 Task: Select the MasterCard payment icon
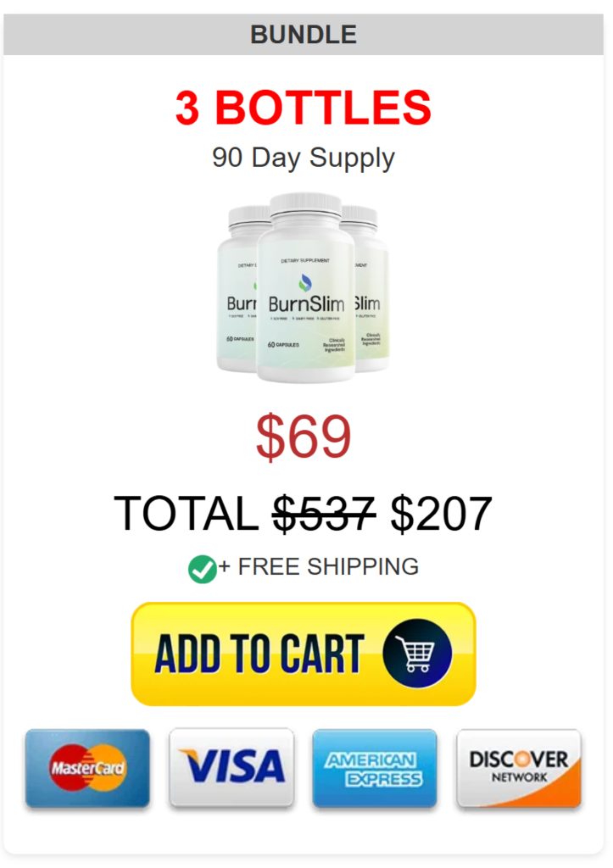tap(87, 768)
